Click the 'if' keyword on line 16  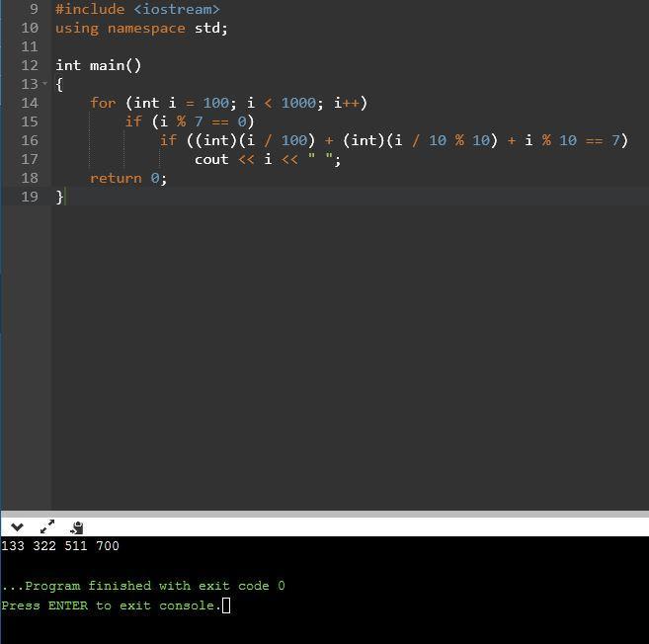click(x=169, y=140)
